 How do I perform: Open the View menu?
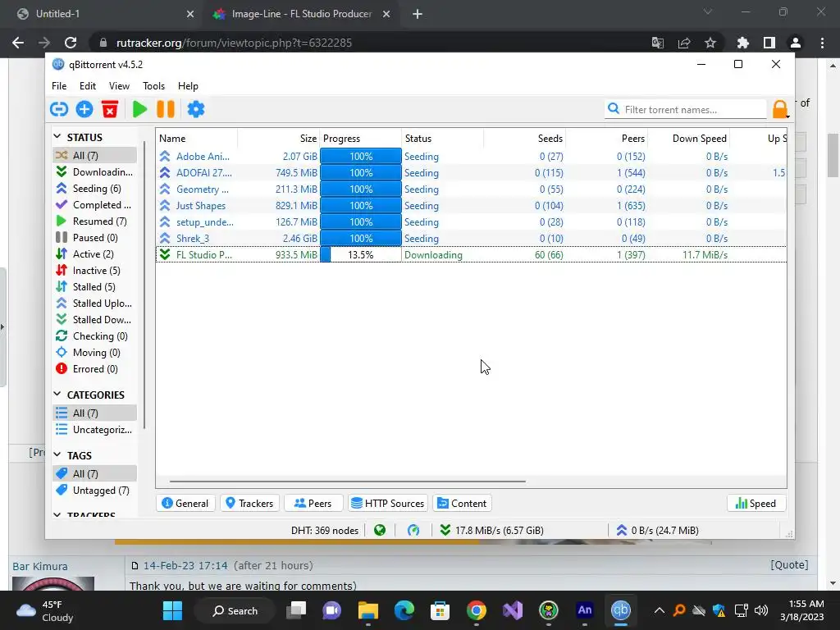click(119, 85)
